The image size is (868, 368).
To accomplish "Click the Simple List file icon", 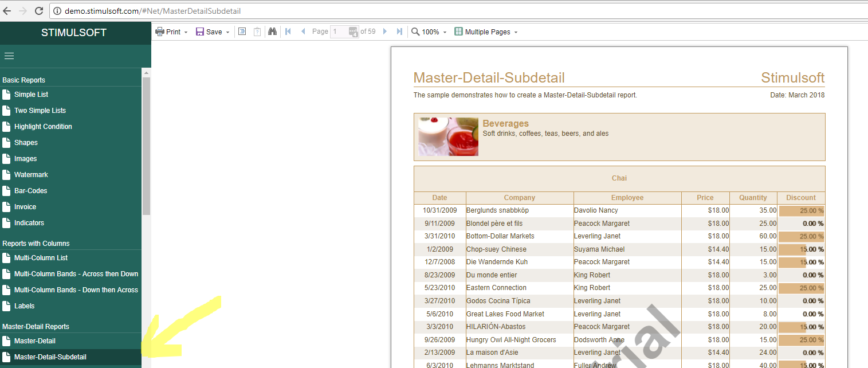I will (6, 95).
